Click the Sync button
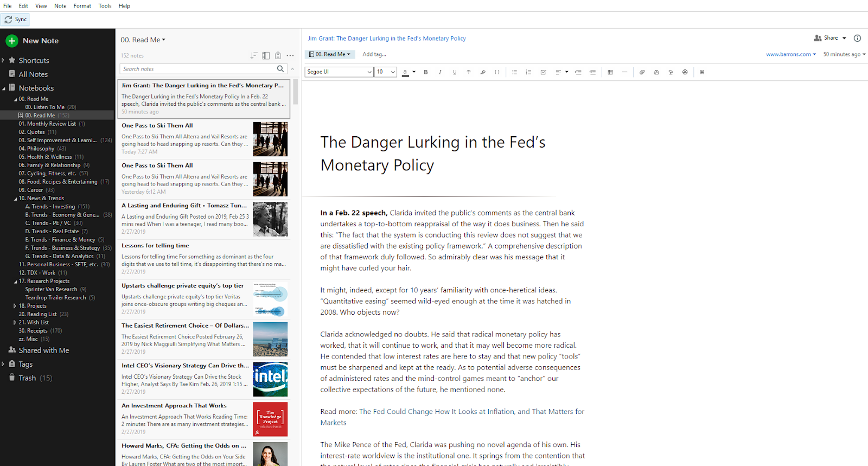 pos(15,20)
